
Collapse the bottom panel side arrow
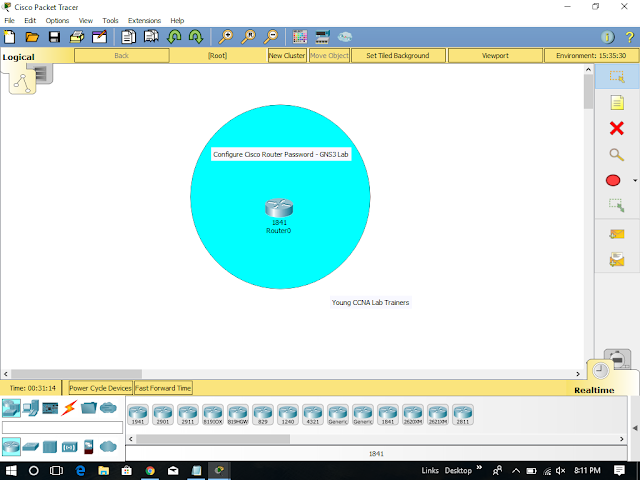[x=635, y=428]
